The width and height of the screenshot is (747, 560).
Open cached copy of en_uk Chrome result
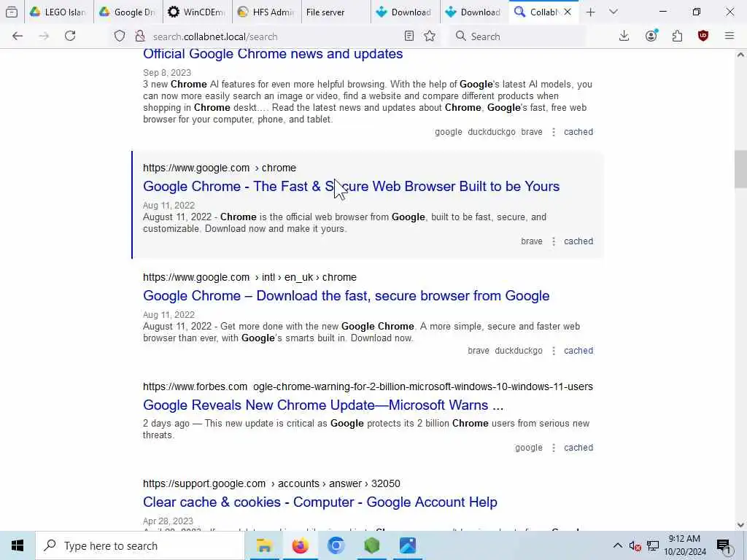click(x=578, y=351)
